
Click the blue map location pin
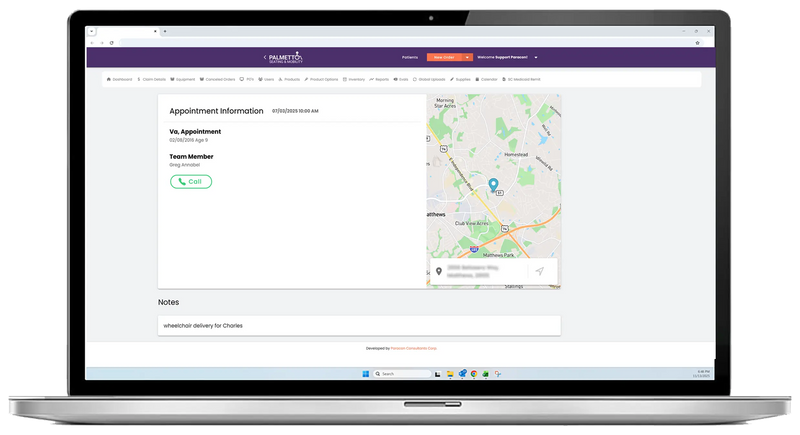tap(493, 185)
